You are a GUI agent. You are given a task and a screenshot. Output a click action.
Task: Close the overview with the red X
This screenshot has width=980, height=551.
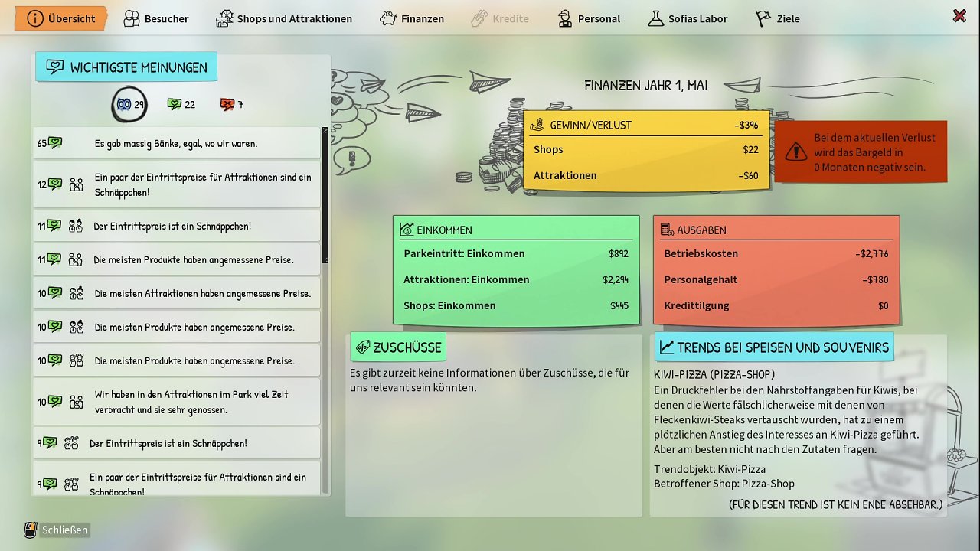click(x=959, y=16)
